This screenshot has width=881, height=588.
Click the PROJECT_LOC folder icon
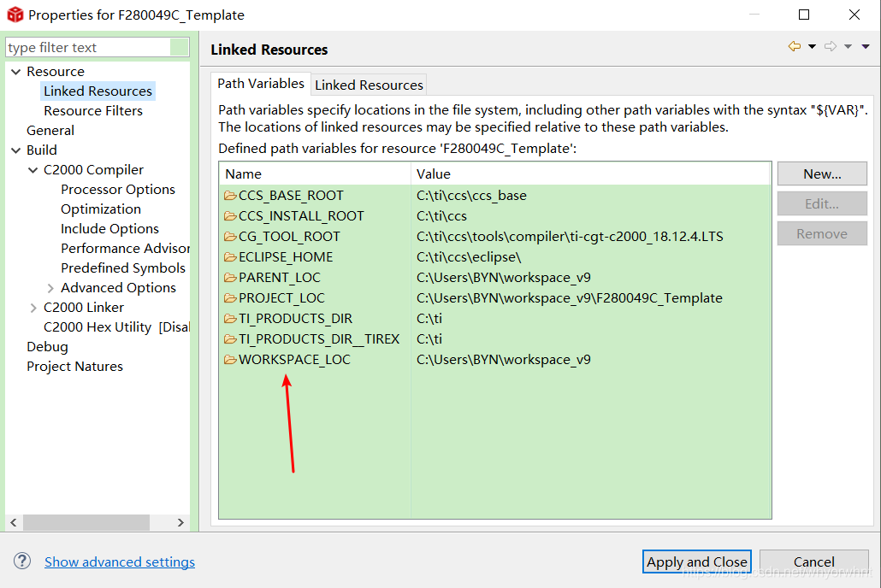tap(230, 297)
